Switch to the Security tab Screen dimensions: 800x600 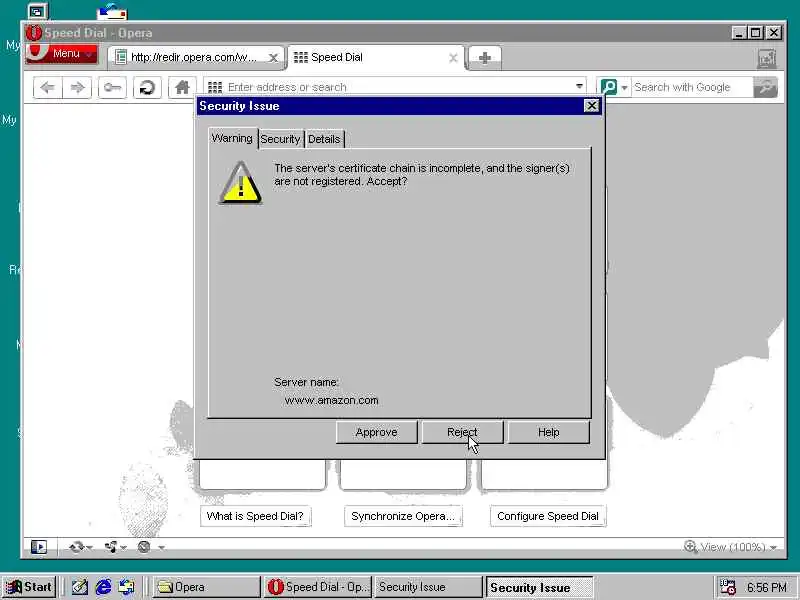(x=280, y=139)
